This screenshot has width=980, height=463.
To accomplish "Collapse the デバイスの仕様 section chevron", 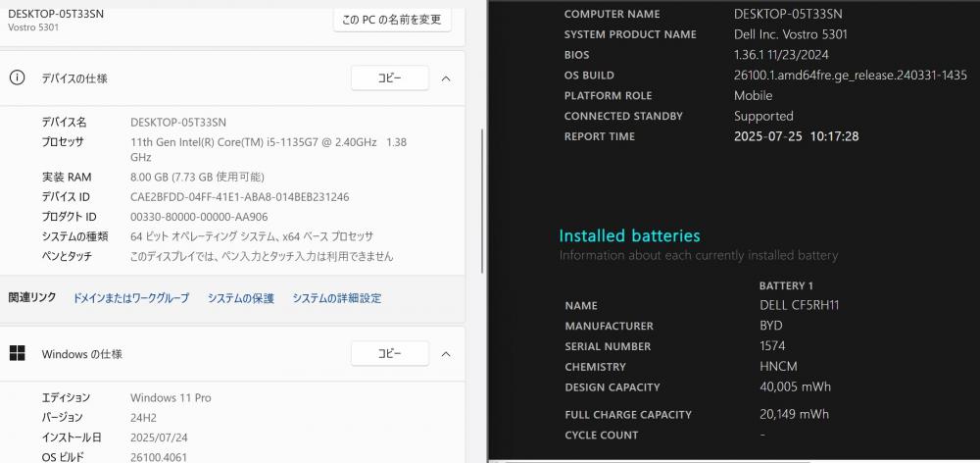I will (x=446, y=78).
